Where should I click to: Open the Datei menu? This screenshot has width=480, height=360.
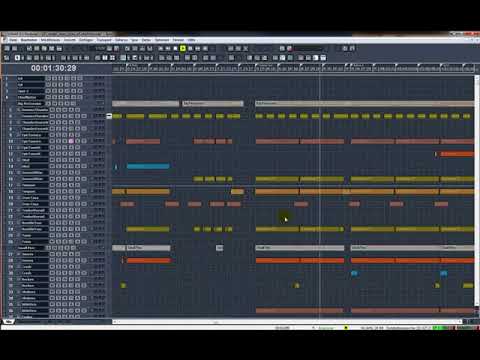click(13, 40)
